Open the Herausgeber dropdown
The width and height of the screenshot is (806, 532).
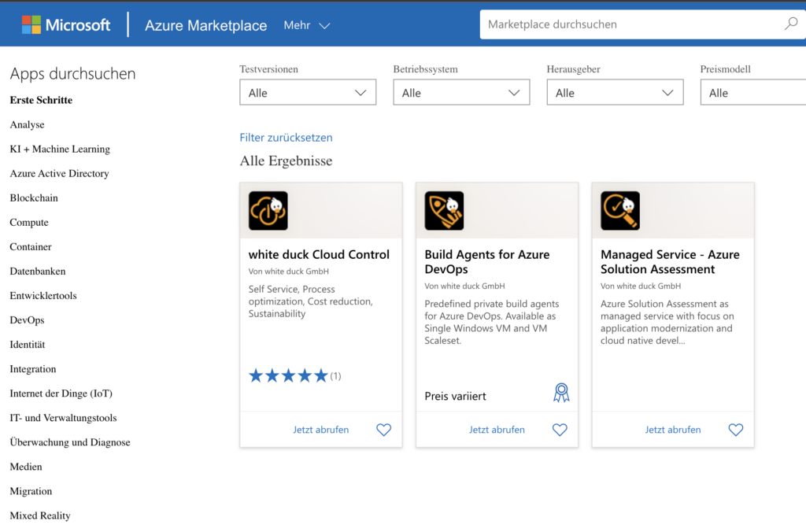click(616, 93)
